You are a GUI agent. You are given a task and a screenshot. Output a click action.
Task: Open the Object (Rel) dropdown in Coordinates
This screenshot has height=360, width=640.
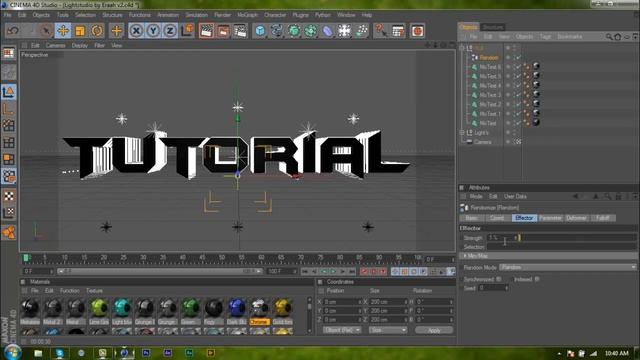coord(342,330)
